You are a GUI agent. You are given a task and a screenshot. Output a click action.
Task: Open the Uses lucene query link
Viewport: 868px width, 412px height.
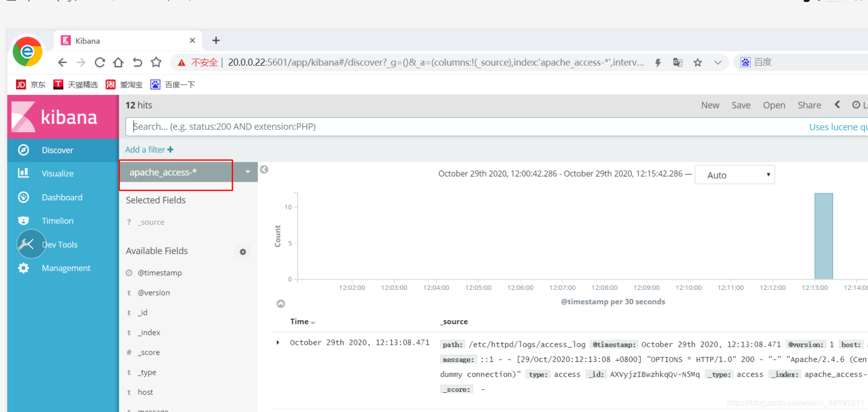[838, 127]
